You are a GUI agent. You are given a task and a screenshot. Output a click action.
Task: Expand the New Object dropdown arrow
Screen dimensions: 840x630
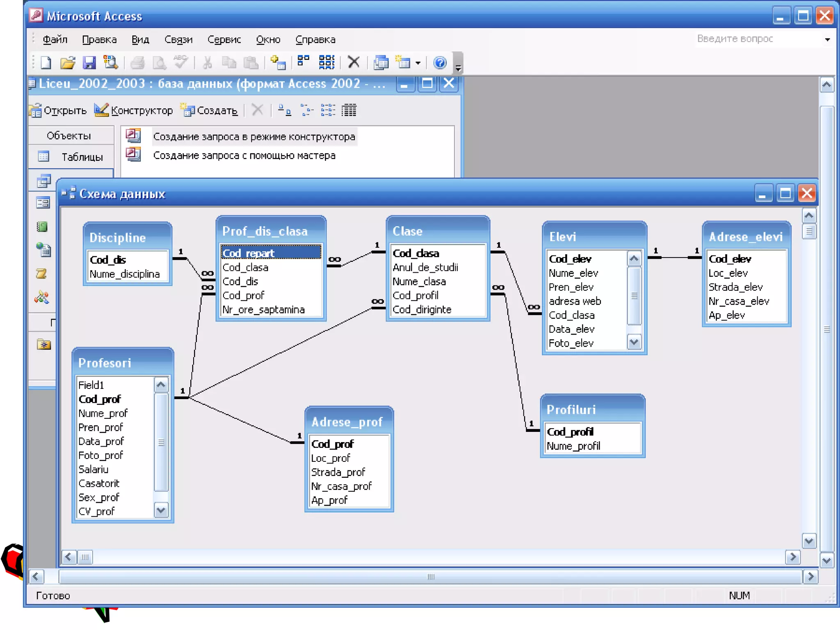click(418, 63)
